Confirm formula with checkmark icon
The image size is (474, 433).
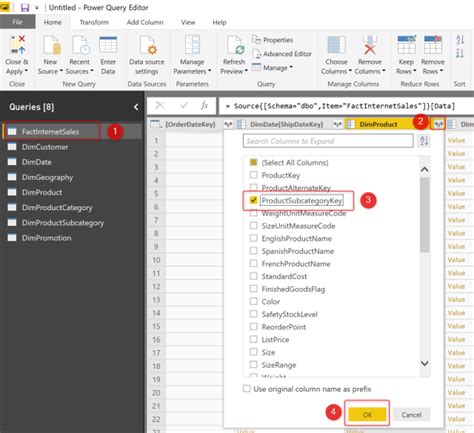click(x=184, y=106)
